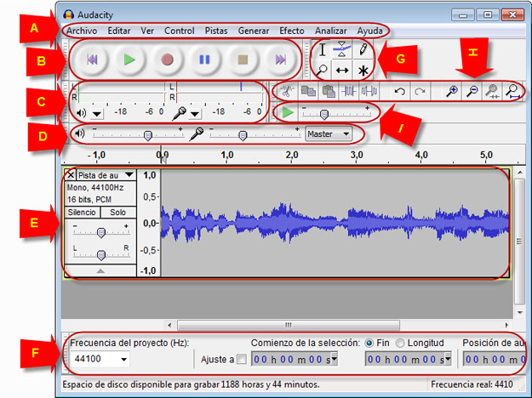The height and width of the screenshot is (398, 532).
Task: Click 'Mono, 44100Hz' track info text
Action: click(x=95, y=187)
